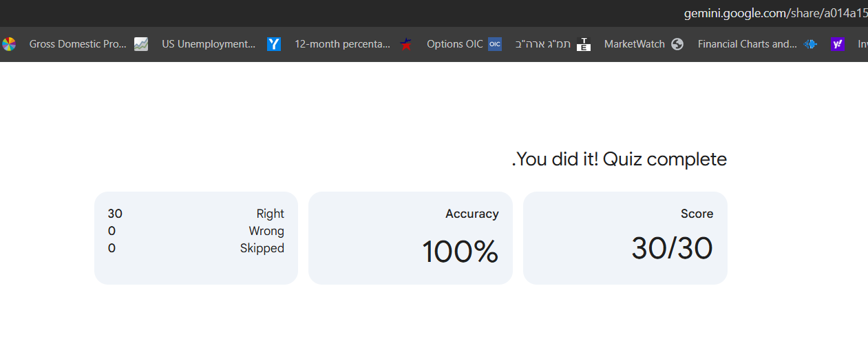This screenshot has height=346, width=868.
Task: Click the MarketWatch globe icon
Action: [677, 44]
